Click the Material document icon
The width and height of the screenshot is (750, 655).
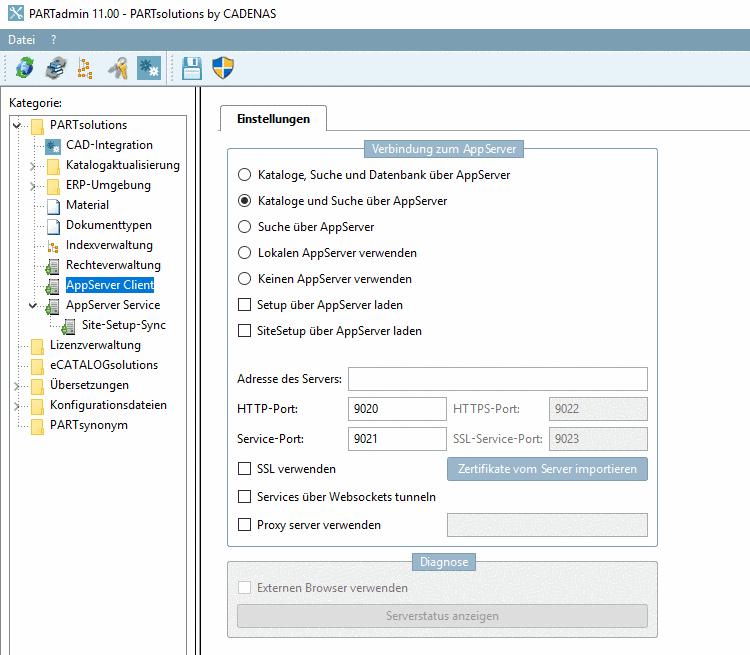[54, 206]
